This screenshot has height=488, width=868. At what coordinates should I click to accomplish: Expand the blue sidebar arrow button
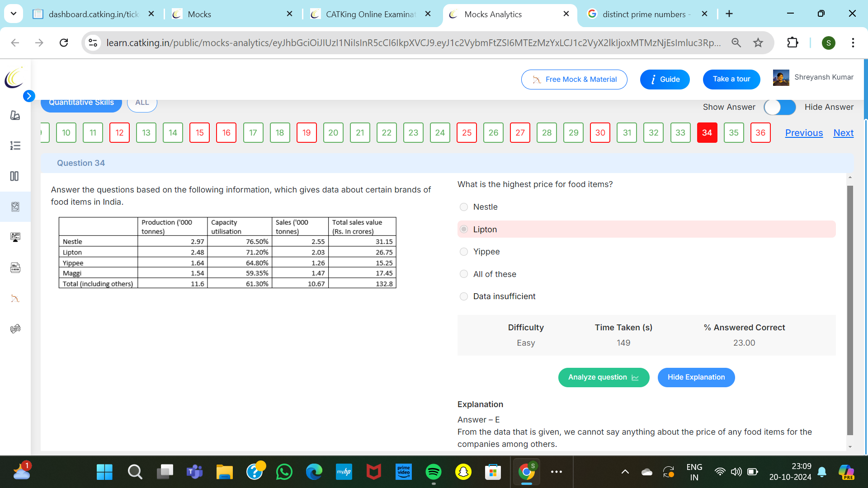pyautogui.click(x=29, y=96)
